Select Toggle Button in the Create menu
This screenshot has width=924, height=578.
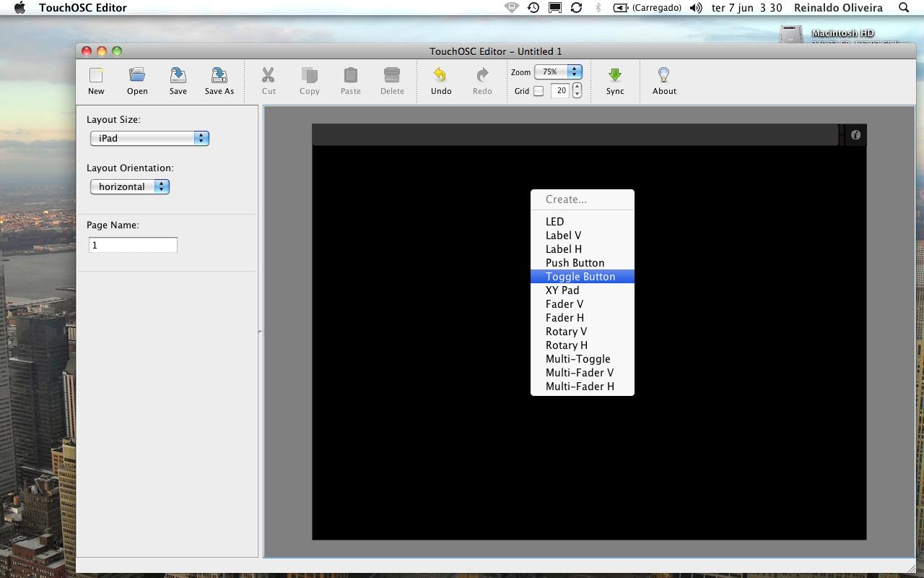[x=583, y=277]
